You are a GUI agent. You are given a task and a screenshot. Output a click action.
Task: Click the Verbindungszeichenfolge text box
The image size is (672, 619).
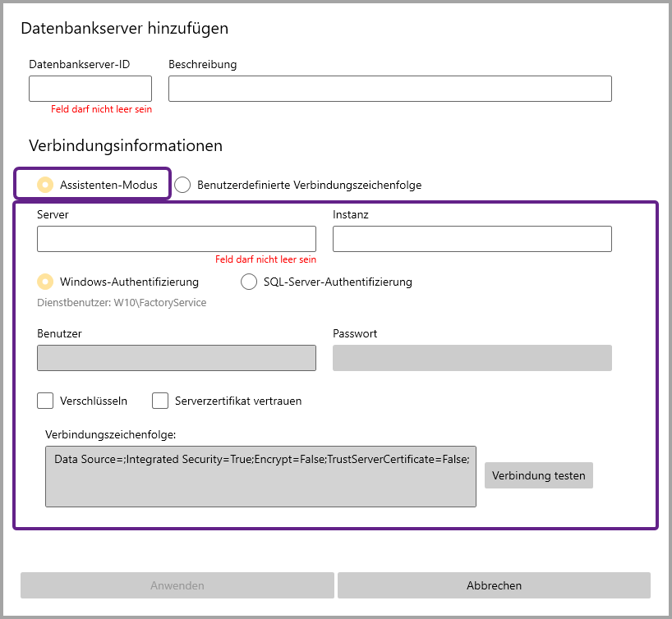tap(260, 477)
